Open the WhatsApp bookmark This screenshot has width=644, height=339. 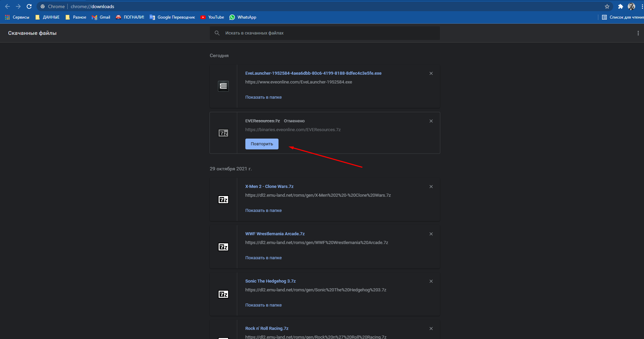pos(243,17)
